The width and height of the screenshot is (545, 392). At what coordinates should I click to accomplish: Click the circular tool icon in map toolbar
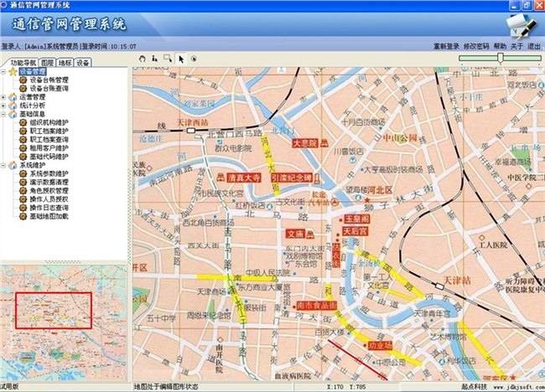click(192, 59)
